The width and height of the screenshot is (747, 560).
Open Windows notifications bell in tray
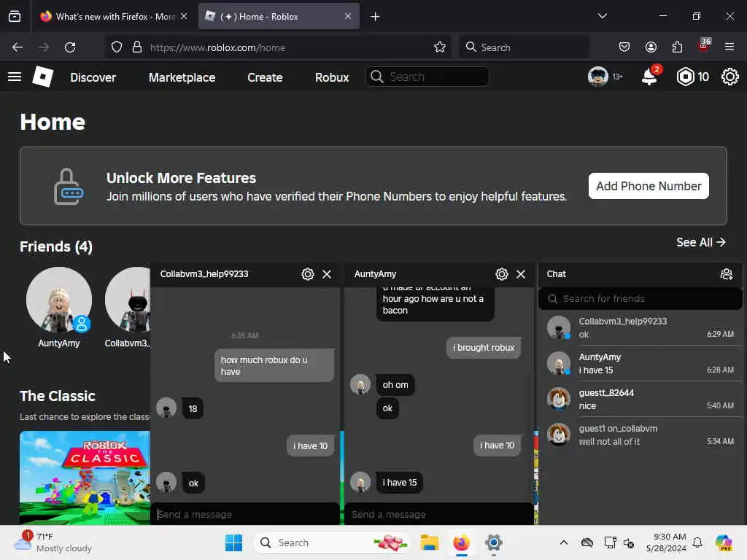coord(697,542)
